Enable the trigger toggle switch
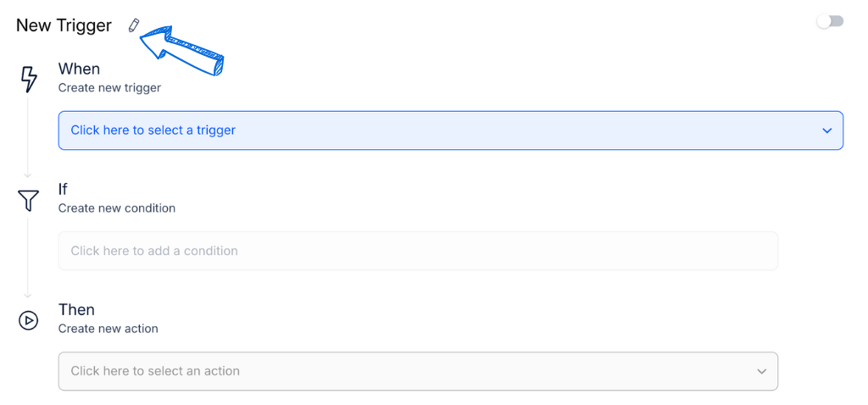 pyautogui.click(x=830, y=21)
